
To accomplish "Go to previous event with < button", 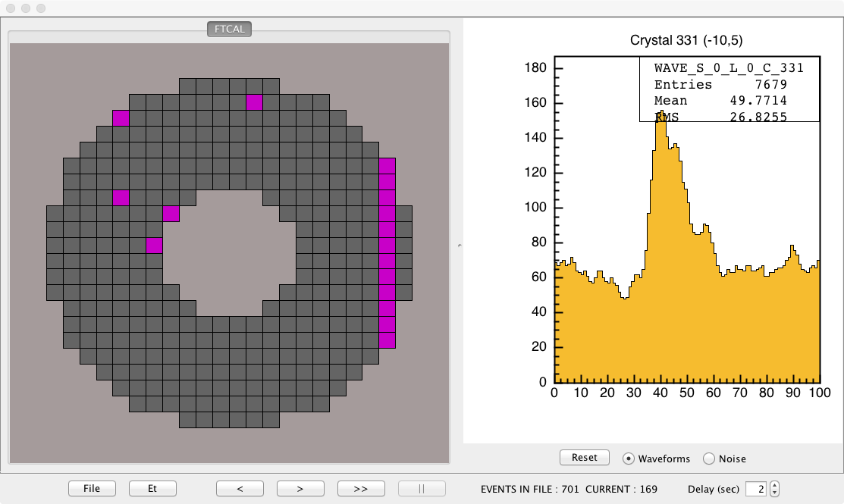I will point(240,489).
